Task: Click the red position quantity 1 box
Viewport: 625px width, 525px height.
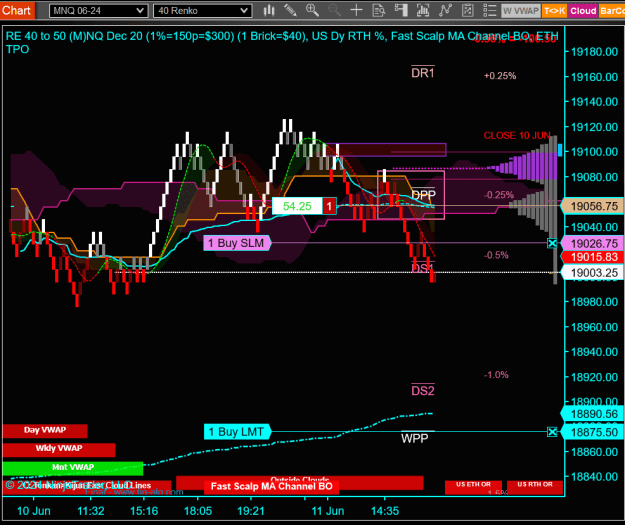Action: [x=329, y=206]
